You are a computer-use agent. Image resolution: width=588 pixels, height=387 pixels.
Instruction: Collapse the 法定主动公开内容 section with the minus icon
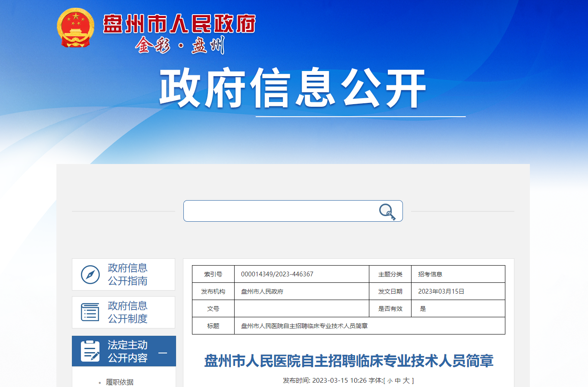click(163, 353)
